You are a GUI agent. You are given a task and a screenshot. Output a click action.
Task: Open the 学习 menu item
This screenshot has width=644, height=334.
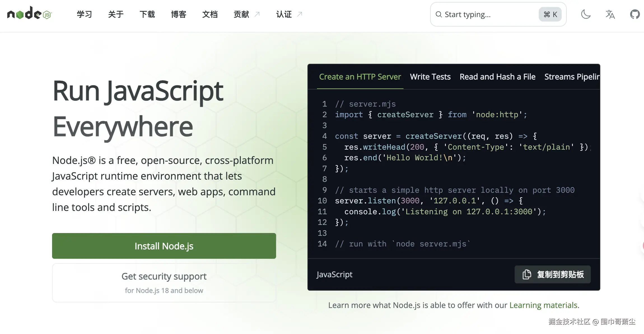pos(84,14)
